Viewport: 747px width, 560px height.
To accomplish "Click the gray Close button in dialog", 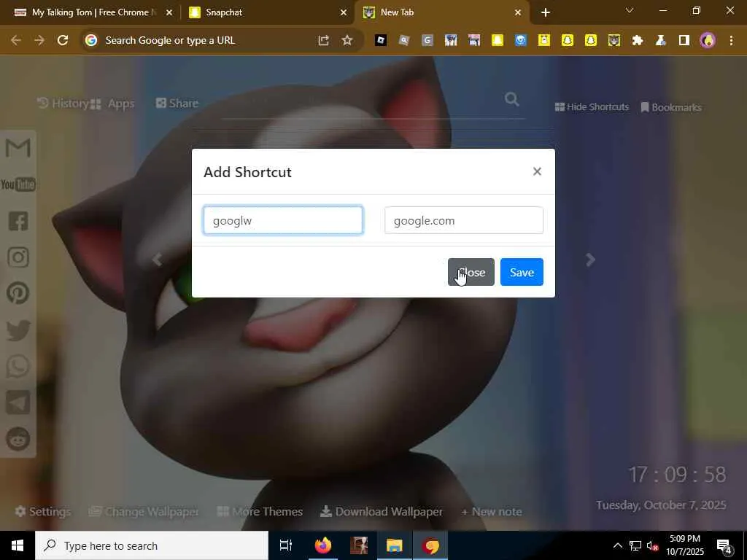I will 471,272.
